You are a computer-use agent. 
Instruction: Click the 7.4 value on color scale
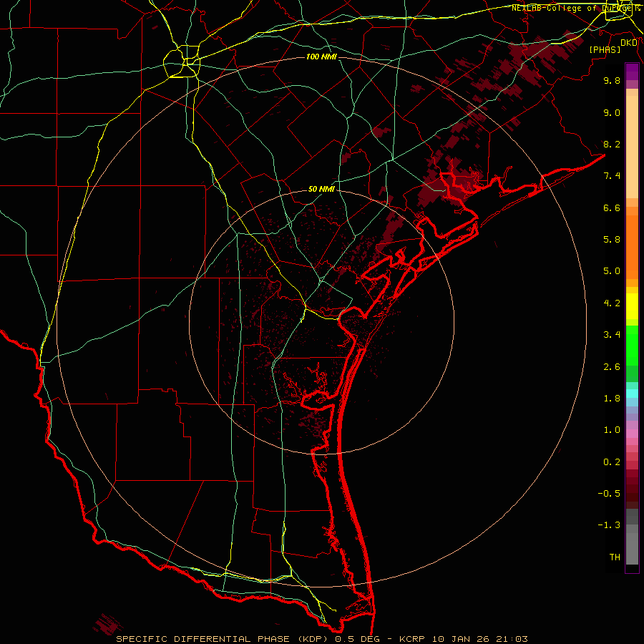point(612,176)
